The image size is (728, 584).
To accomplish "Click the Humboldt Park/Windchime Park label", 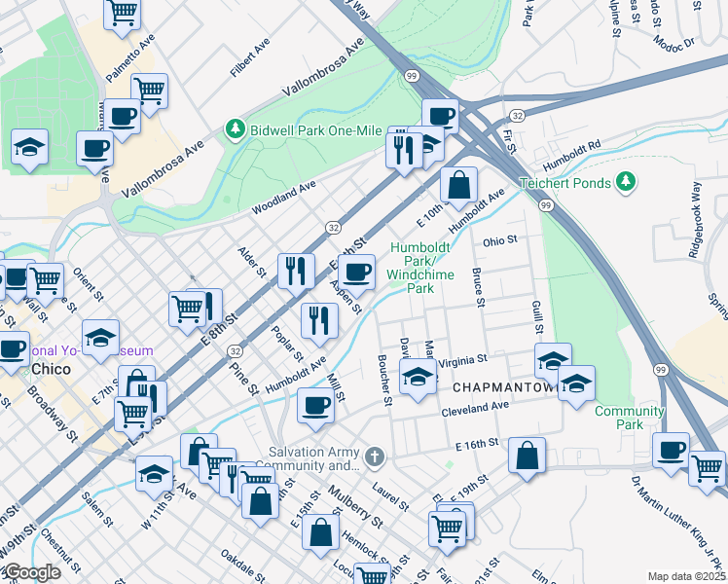I will [419, 268].
